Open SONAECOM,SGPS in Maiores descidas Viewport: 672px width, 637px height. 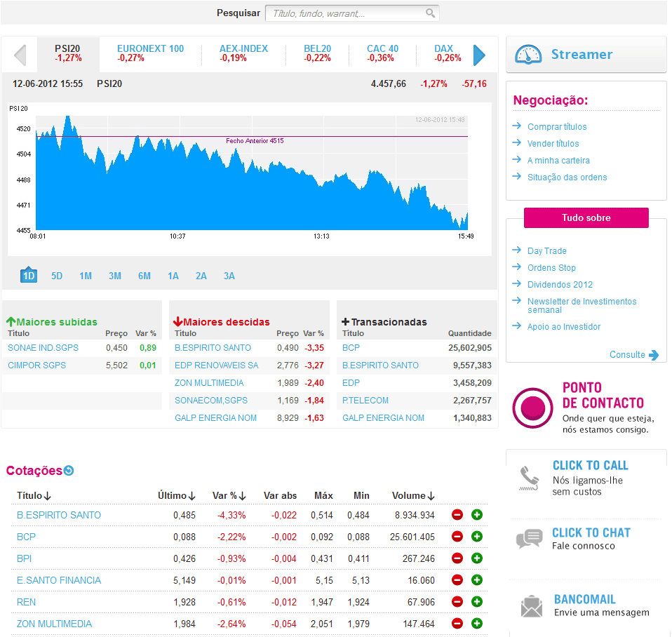tap(211, 401)
